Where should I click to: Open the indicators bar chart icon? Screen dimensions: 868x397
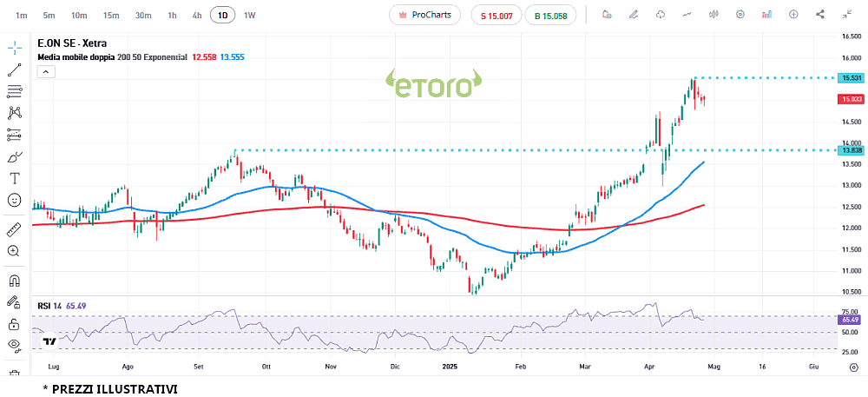[x=766, y=15]
